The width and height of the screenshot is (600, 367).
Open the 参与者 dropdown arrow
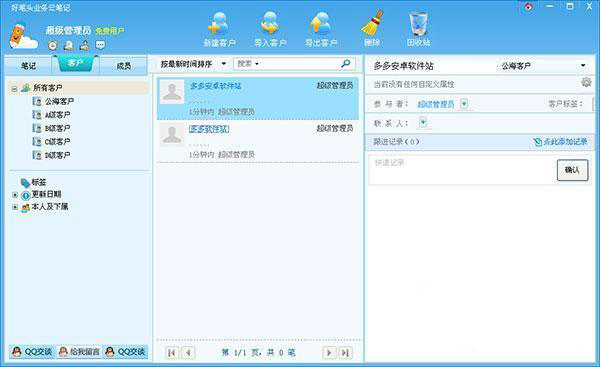point(464,104)
